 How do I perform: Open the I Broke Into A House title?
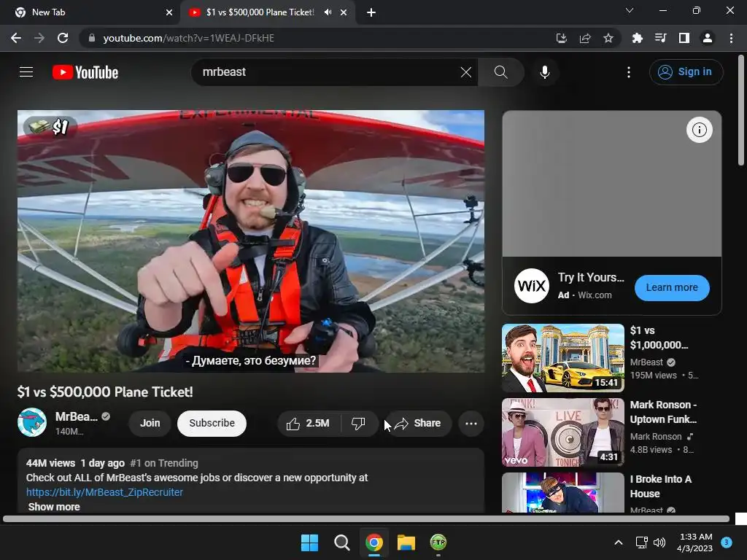661,486
